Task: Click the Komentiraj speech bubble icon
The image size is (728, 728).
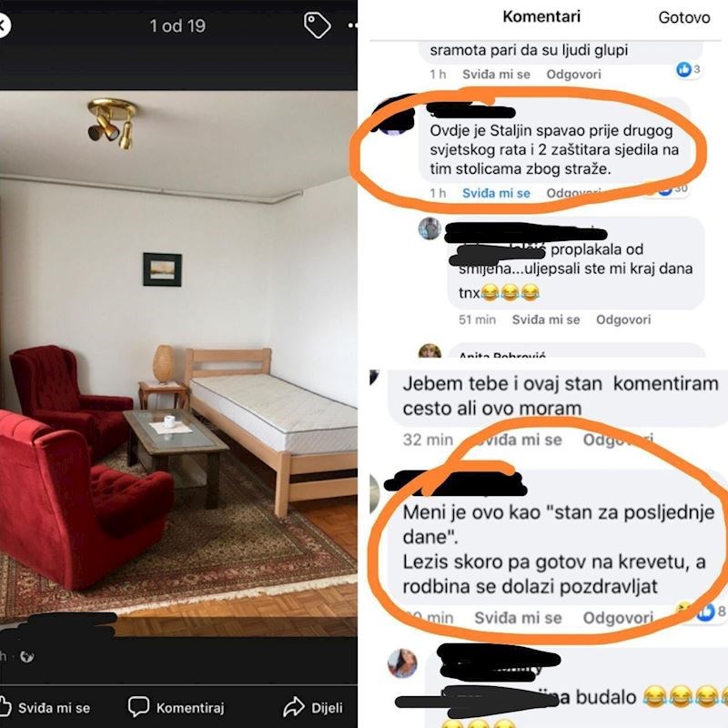Action: click(x=138, y=707)
